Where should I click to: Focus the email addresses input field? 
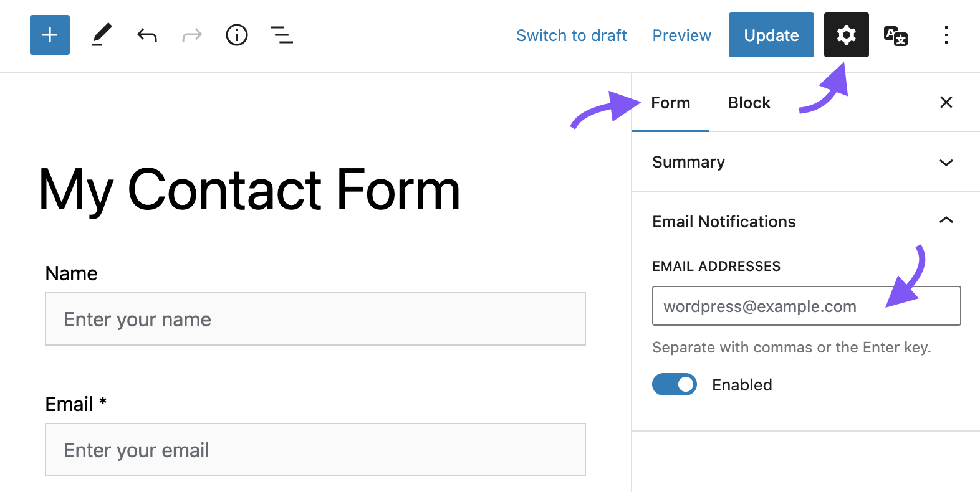click(806, 306)
